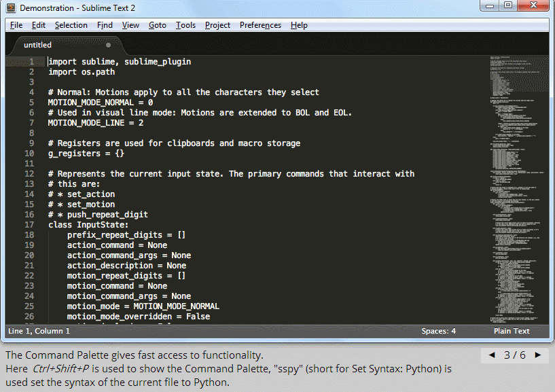The width and height of the screenshot is (555, 392).
Task: Click line number 5 in the gutter
Action: tap(31, 103)
